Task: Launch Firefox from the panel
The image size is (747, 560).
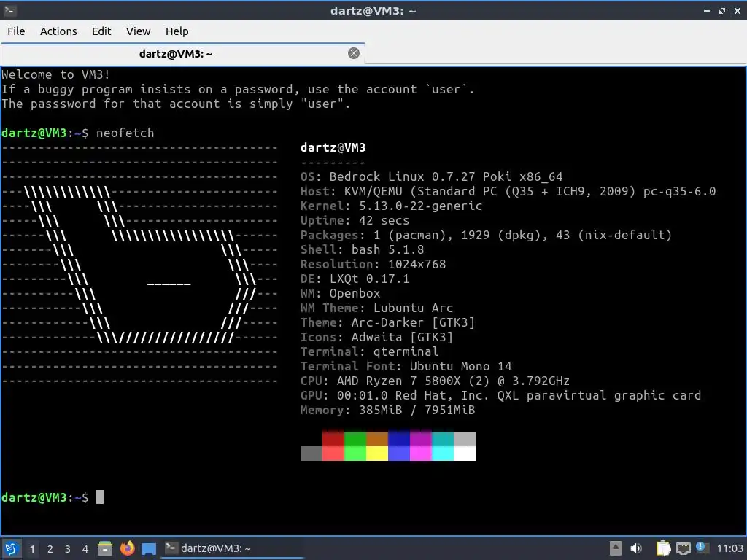Action: pos(127,548)
